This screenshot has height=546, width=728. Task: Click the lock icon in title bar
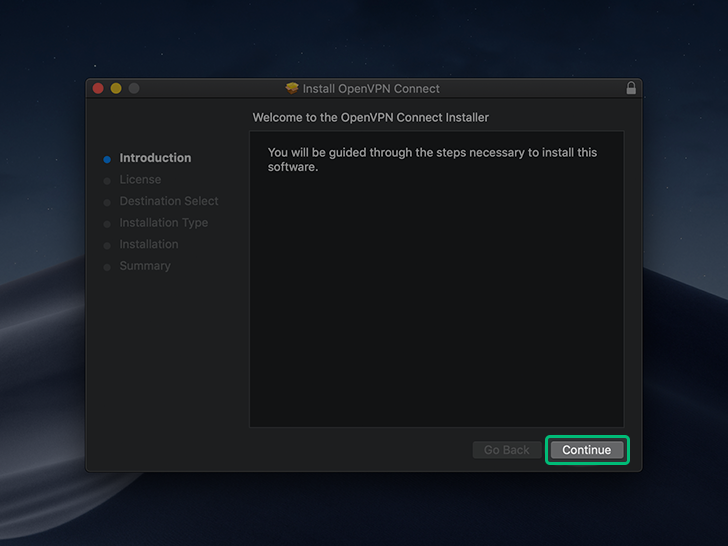[631, 88]
